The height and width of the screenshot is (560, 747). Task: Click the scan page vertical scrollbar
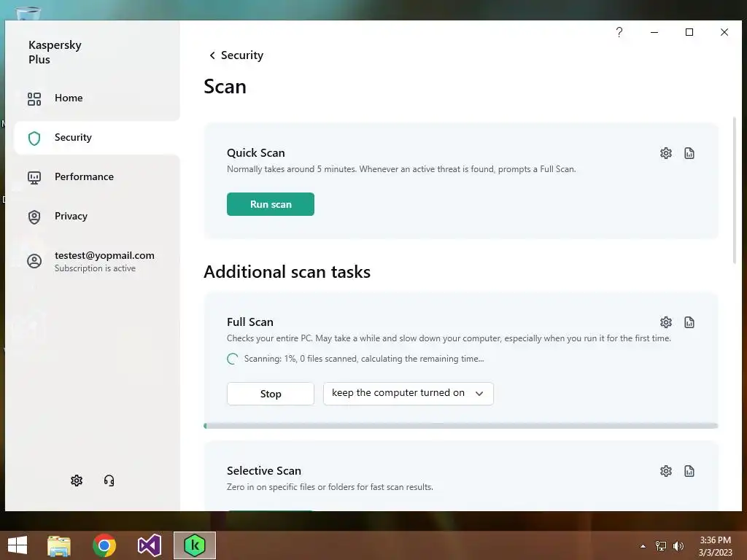coord(734,190)
